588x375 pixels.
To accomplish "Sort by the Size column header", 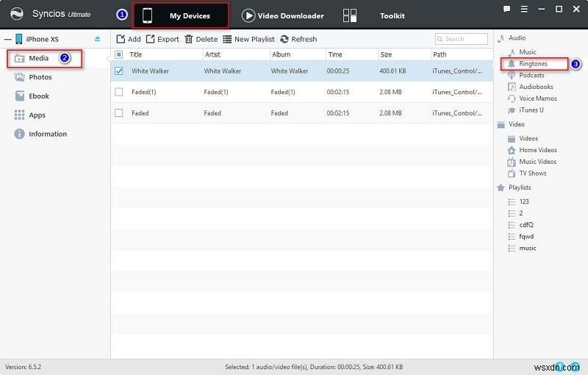I will pos(386,54).
